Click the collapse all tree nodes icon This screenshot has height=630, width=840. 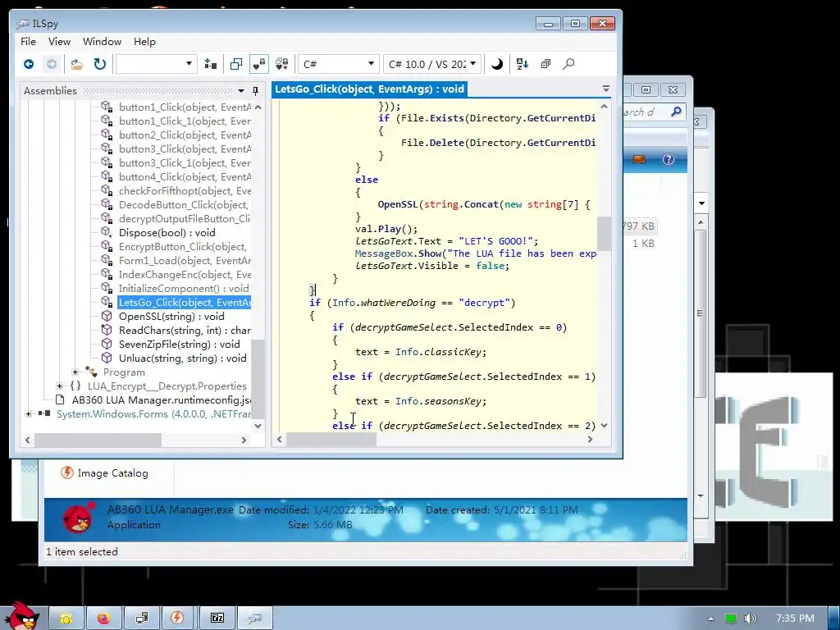pyautogui.click(x=546, y=64)
